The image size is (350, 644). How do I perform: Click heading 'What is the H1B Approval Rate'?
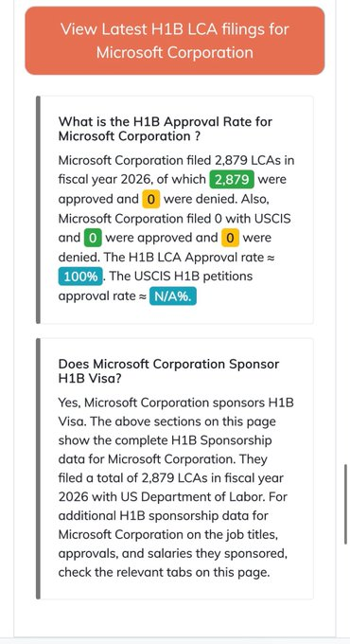166,129
